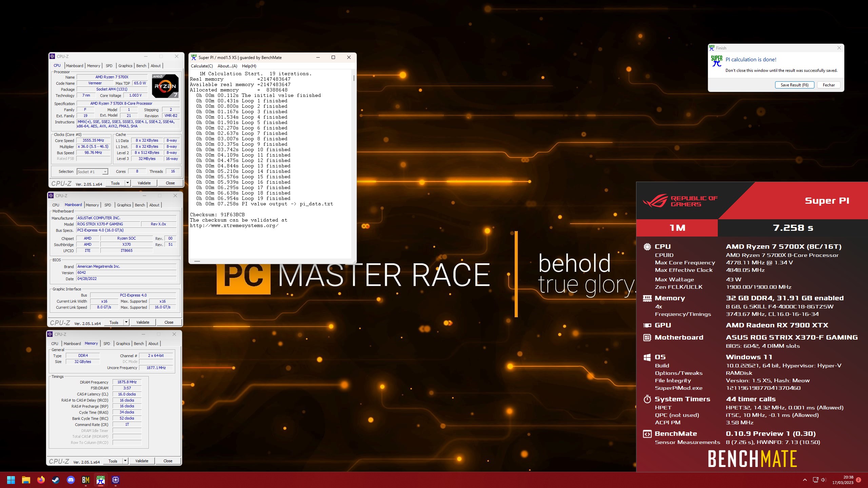Click DRAM Frequency 1875.8 MHz field

tap(127, 382)
